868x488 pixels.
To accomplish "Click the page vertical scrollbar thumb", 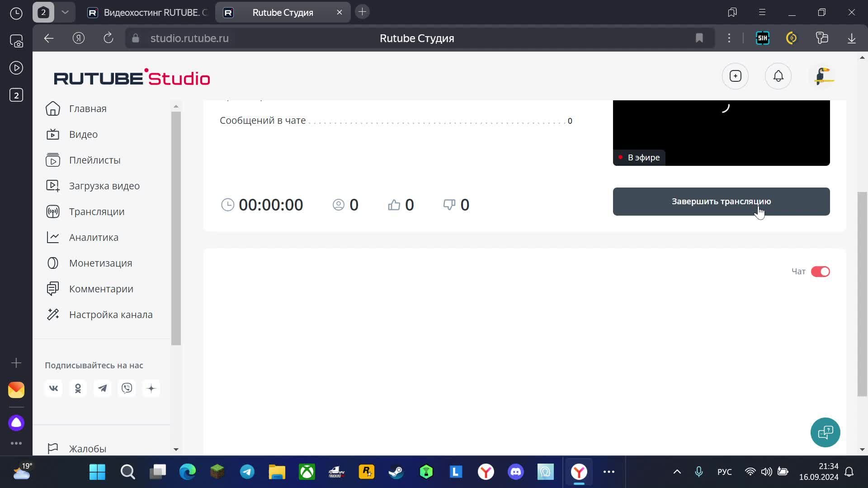I will 862,294.
